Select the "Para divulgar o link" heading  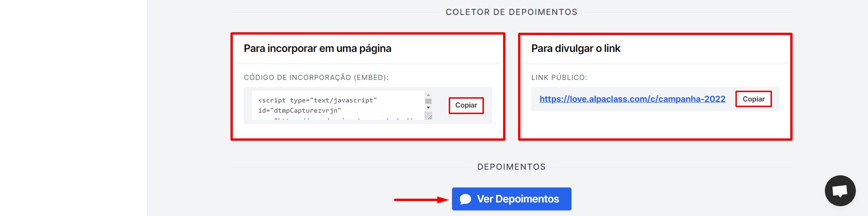pyautogui.click(x=576, y=49)
